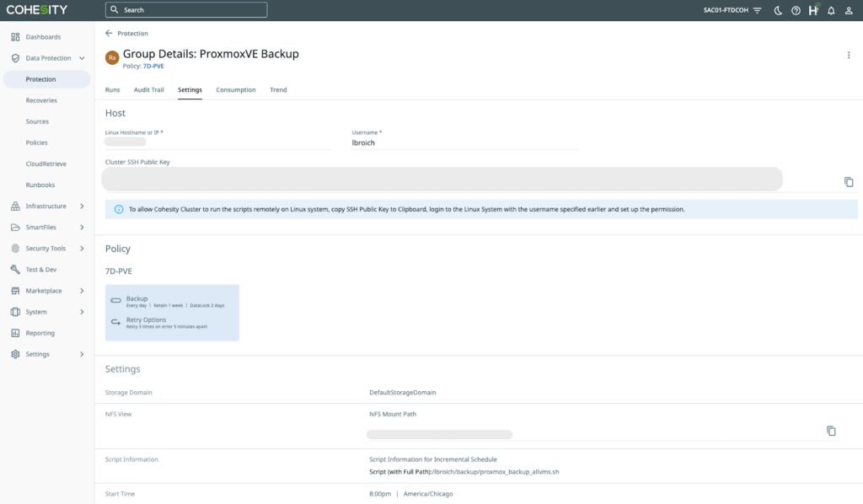Open the Helios switcher icon
The height and width of the screenshot is (504, 863).
812,9
